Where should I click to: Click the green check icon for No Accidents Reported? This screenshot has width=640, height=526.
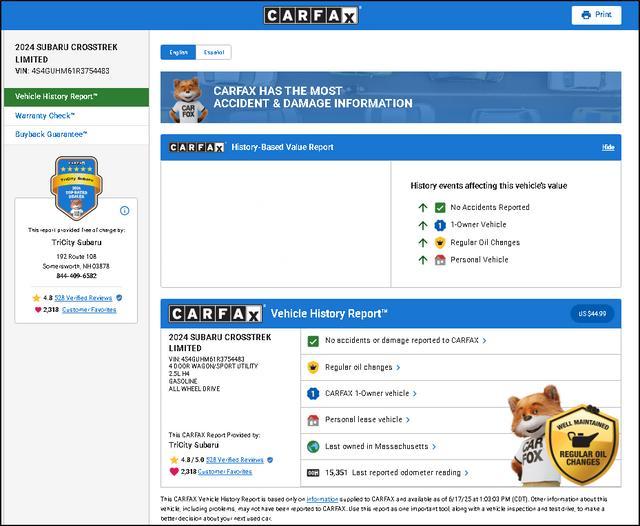pyautogui.click(x=440, y=207)
